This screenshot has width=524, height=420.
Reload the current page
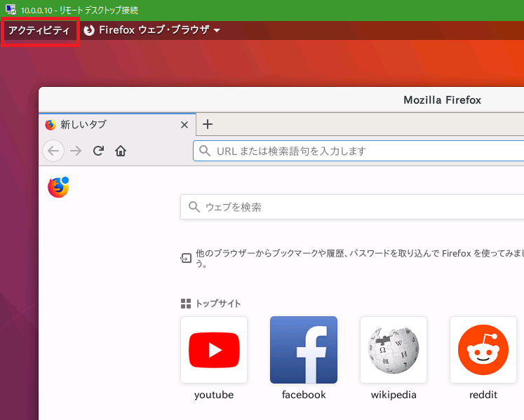point(98,151)
